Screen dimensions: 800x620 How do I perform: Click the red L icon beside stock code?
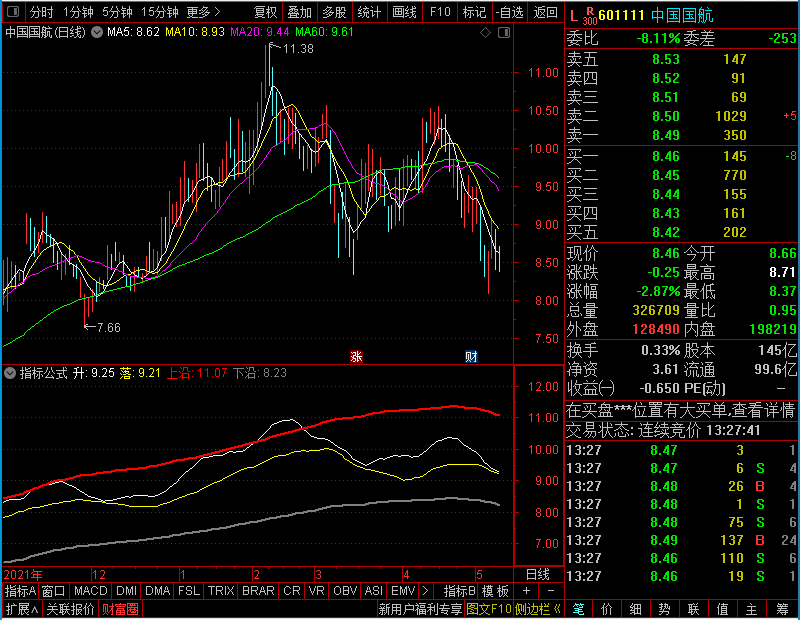573,16
